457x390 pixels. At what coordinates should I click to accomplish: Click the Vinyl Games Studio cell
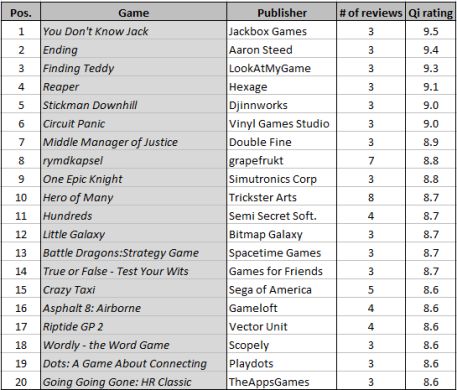click(x=282, y=124)
